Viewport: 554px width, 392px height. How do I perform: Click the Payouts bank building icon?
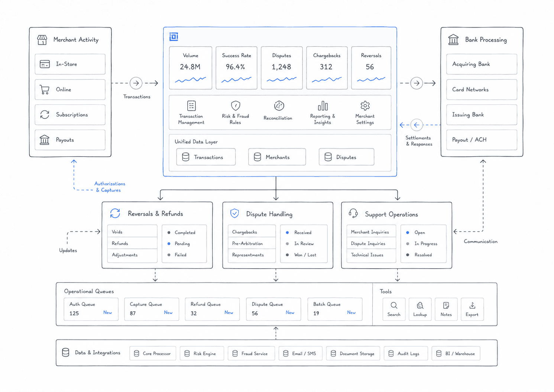(45, 140)
